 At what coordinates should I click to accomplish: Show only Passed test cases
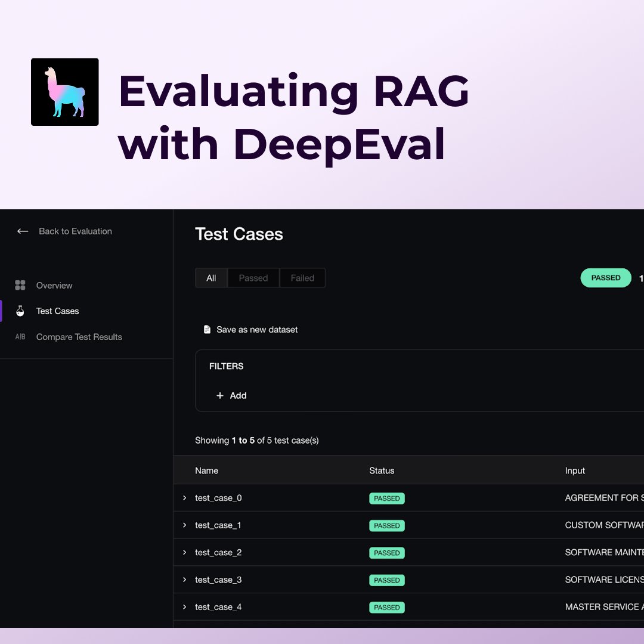point(253,278)
